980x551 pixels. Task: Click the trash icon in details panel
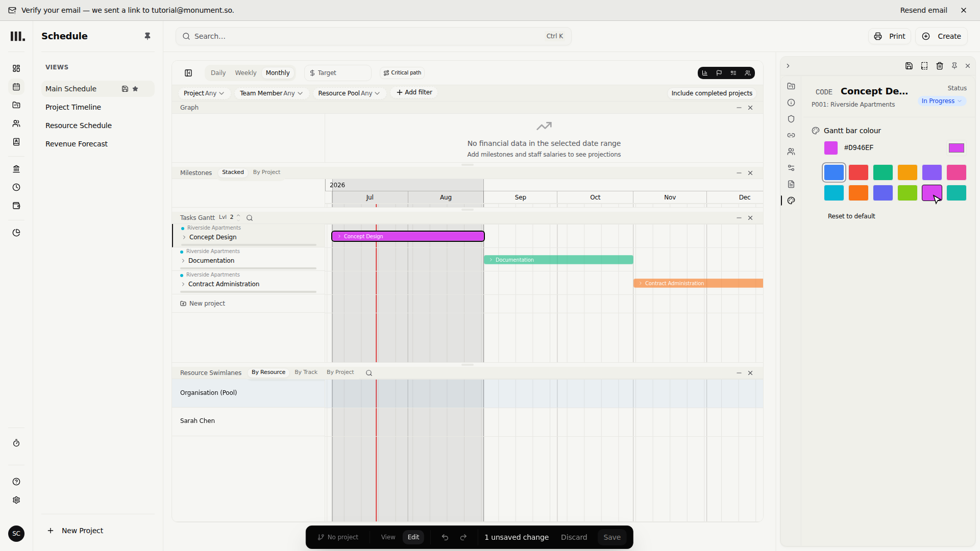click(x=940, y=66)
